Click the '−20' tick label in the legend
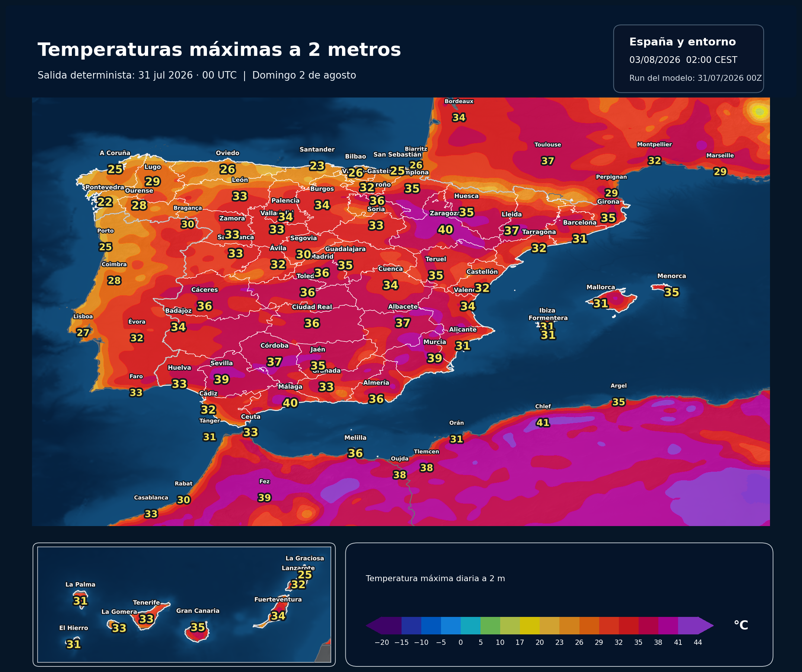The height and width of the screenshot is (672, 802). coord(381,643)
